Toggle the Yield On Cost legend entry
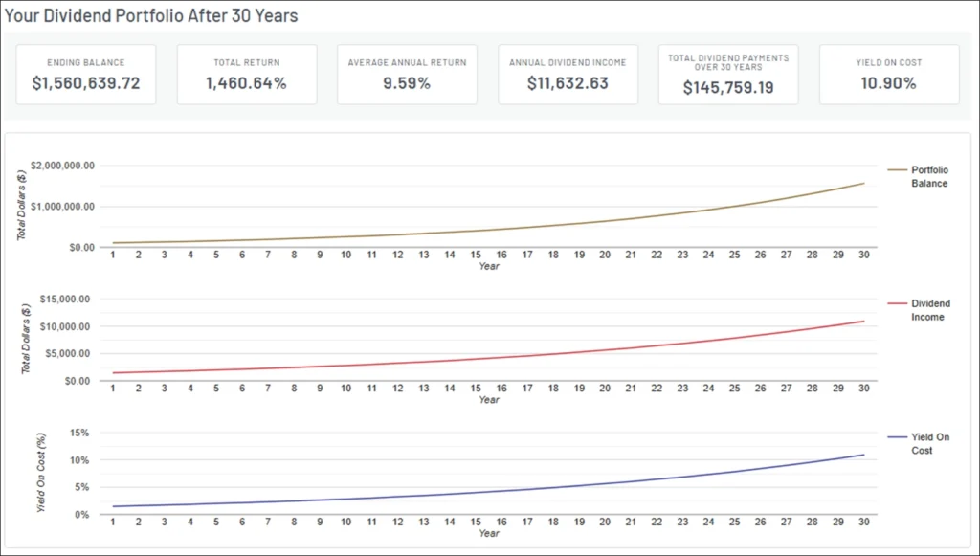The width and height of the screenshot is (980, 556). (928, 443)
